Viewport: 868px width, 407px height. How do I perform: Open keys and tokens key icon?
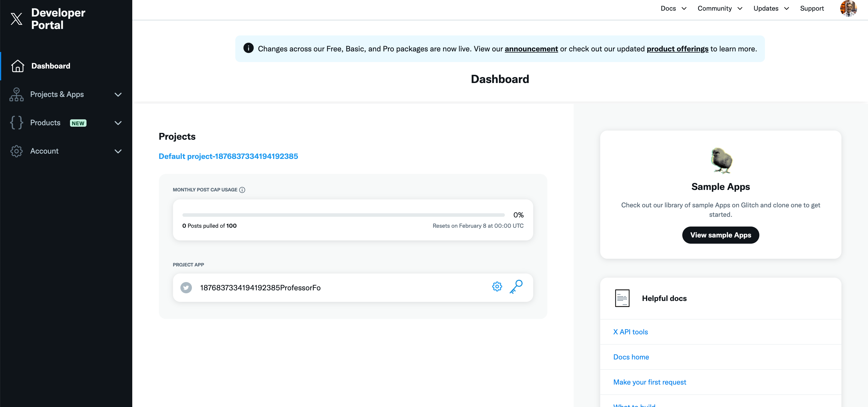(516, 286)
